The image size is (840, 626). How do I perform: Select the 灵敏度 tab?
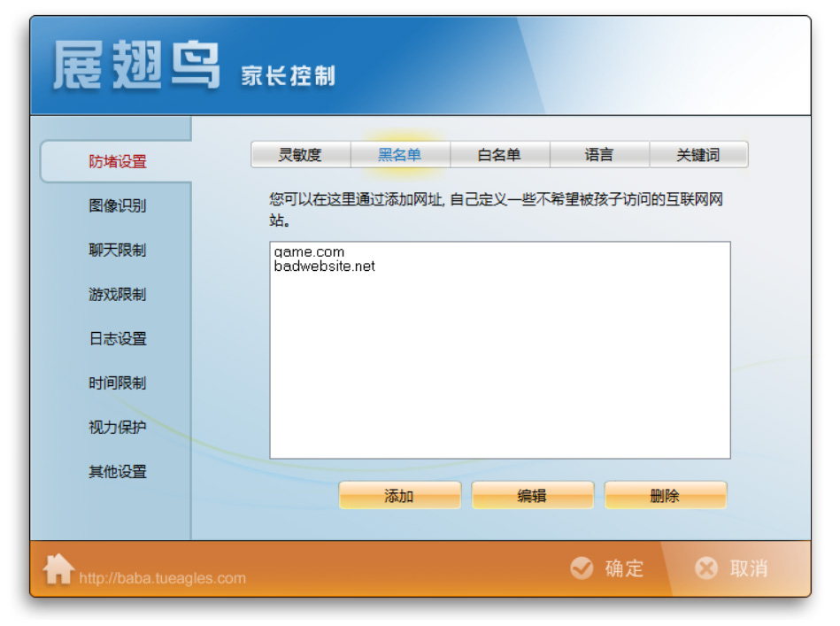click(x=302, y=153)
